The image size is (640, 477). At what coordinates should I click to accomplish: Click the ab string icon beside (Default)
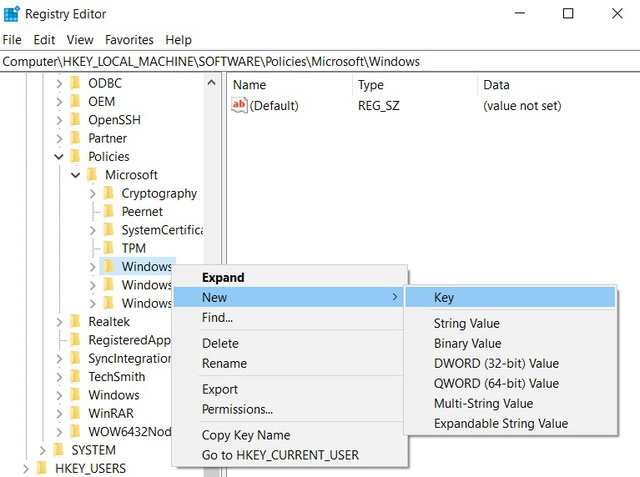239,105
